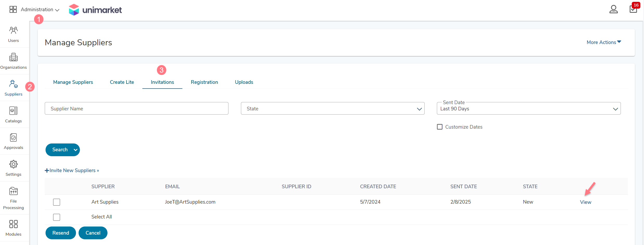The height and width of the screenshot is (245, 644).
Task: Tick the Customize Dates checkbox
Action: coord(440,127)
